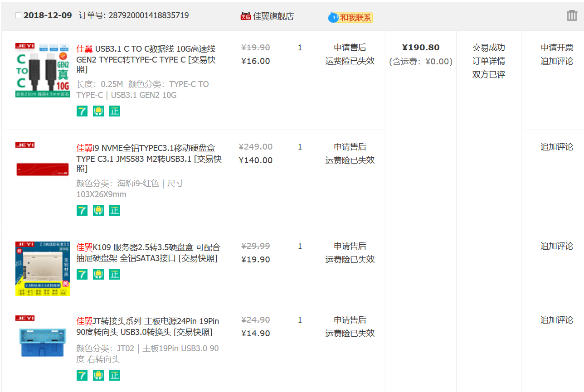The height and width of the screenshot is (392, 584).
Task: Add 追加评论 for i9 NVME enclosure
Action: pos(557,147)
